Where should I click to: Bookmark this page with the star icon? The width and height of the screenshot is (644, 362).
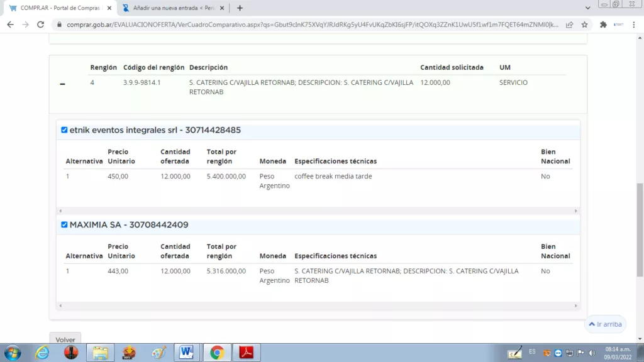click(x=584, y=25)
